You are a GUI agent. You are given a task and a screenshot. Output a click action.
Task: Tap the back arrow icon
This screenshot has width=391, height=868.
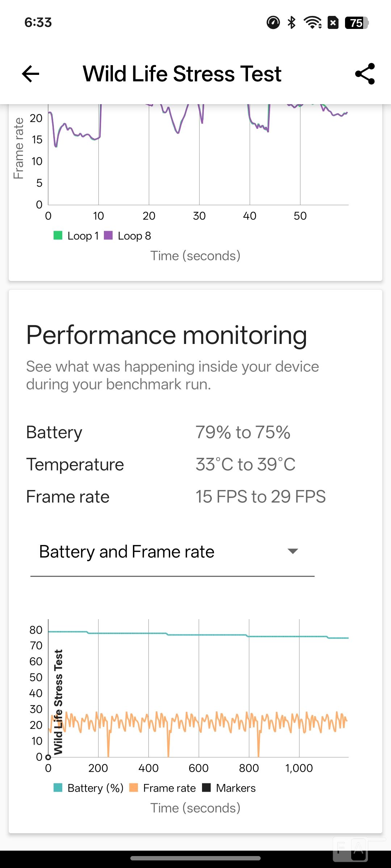pos(30,74)
